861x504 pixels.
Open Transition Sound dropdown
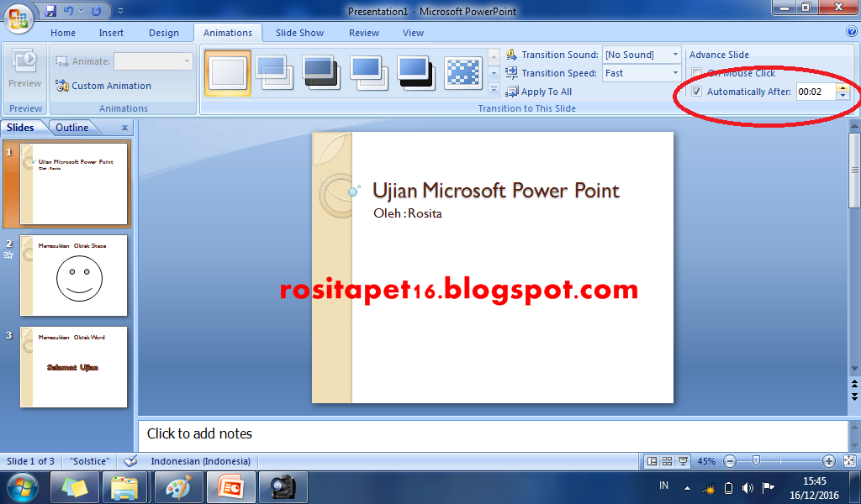(675, 55)
